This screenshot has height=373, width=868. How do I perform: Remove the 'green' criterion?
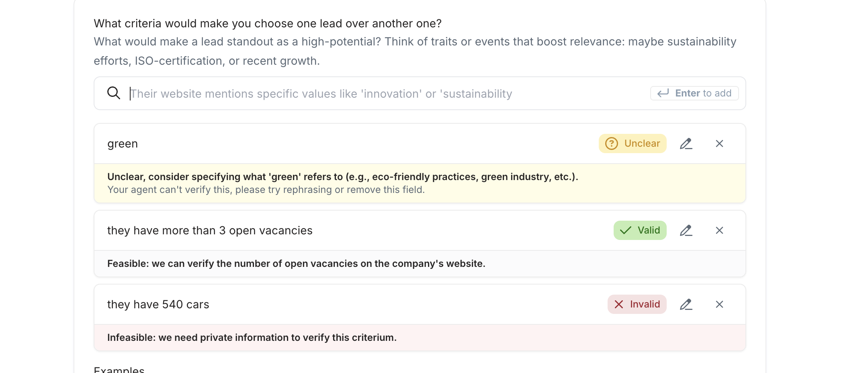click(719, 143)
